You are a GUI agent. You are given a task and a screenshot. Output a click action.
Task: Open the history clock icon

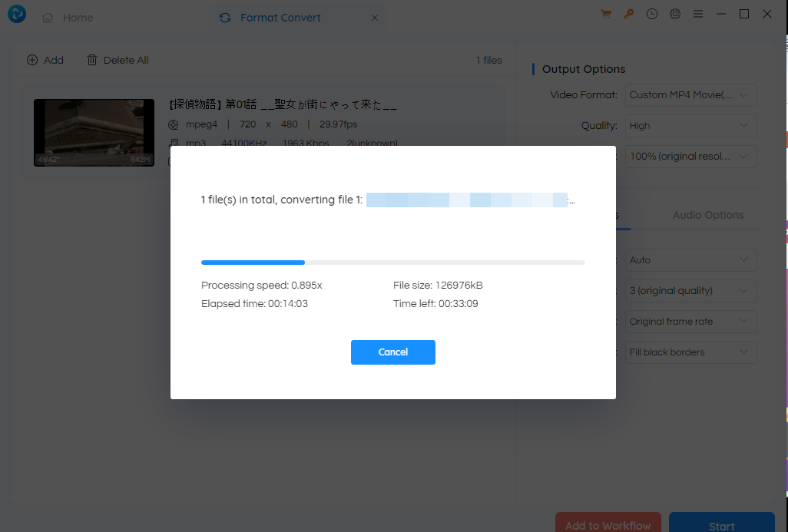click(x=652, y=14)
